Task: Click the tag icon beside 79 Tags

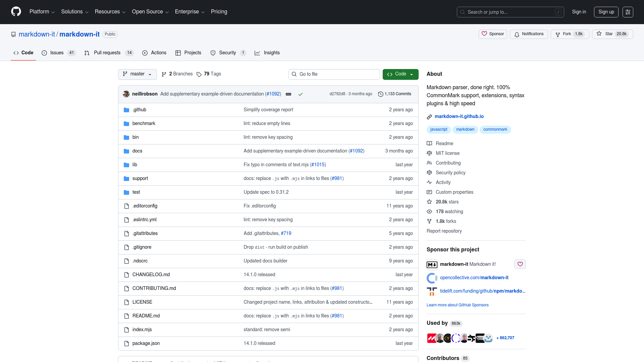Action: tap(199, 74)
